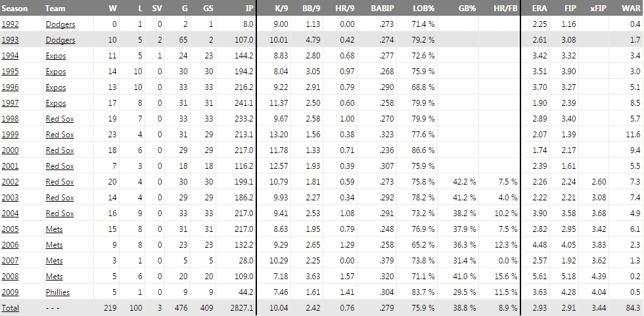Image resolution: width=644 pixels, height=316 pixels.
Task: Click the 2004 season link
Action: pos(10,214)
